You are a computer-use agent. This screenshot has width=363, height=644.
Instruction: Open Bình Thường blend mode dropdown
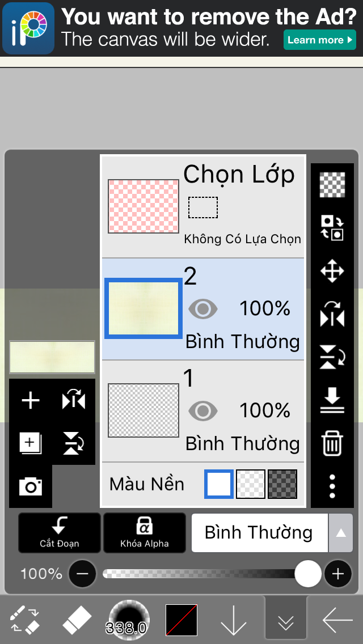click(260, 533)
